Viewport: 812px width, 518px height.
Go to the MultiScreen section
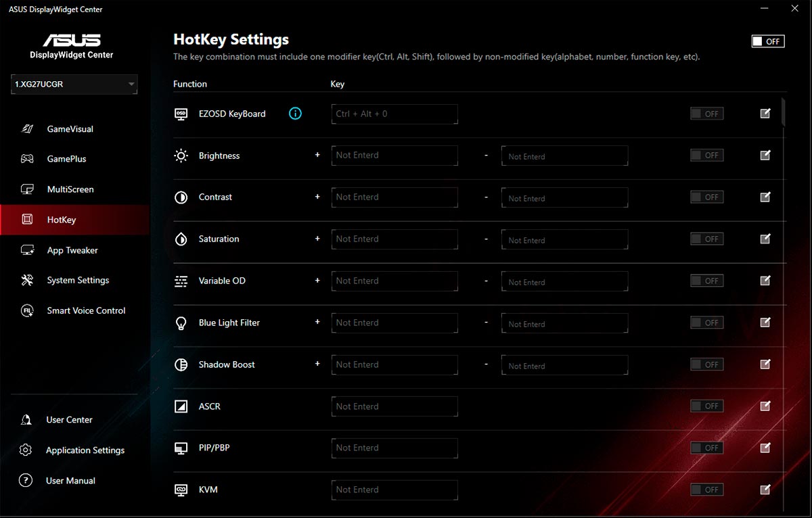pyautogui.click(x=74, y=189)
